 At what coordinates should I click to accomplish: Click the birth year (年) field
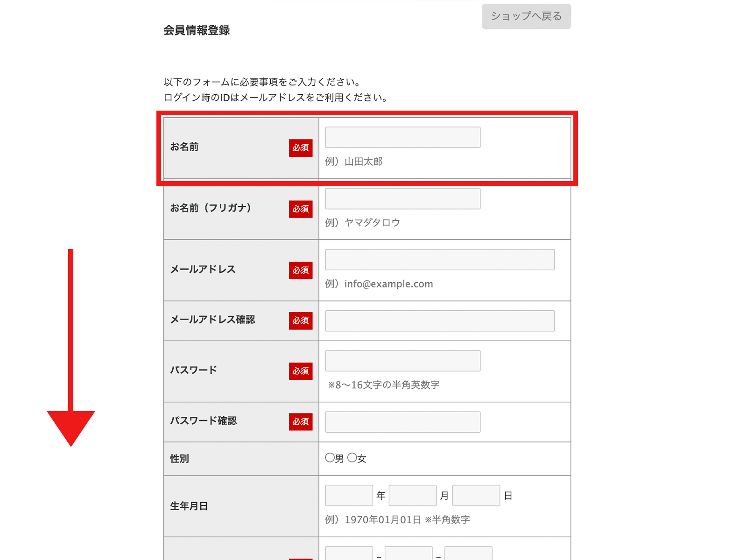click(349, 496)
